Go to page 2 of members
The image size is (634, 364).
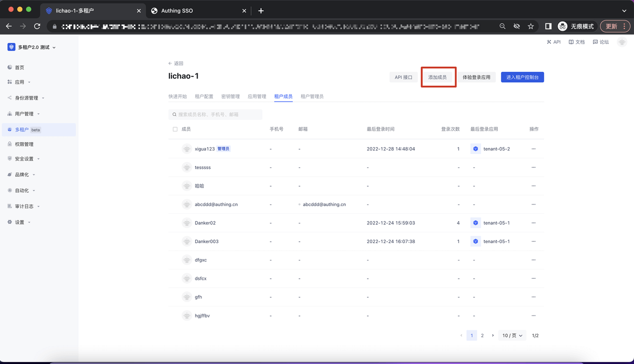coord(482,335)
